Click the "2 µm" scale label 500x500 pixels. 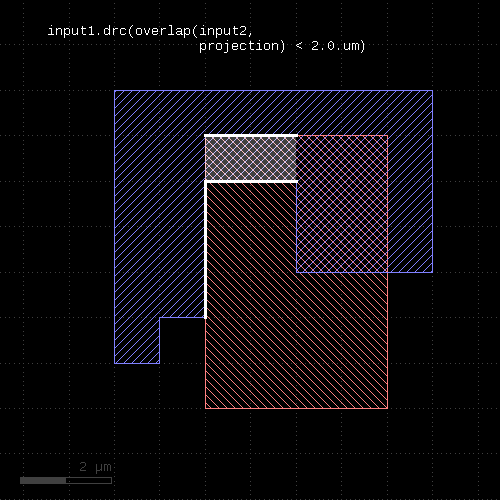coord(95,467)
